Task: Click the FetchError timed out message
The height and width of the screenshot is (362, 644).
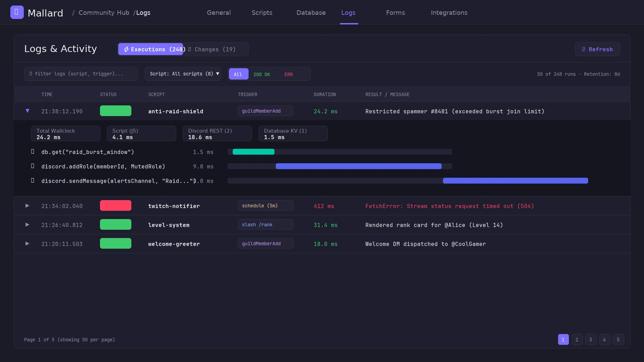Action: (x=450, y=206)
